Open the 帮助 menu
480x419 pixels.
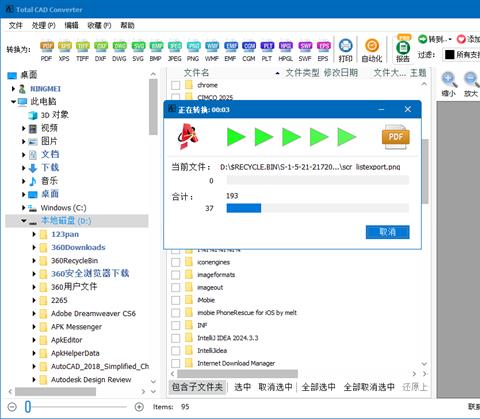[x=127, y=25]
